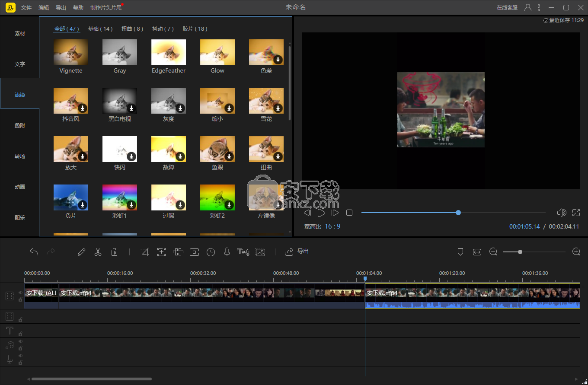Open the 文件 menu
588x385 pixels.
[26, 8]
